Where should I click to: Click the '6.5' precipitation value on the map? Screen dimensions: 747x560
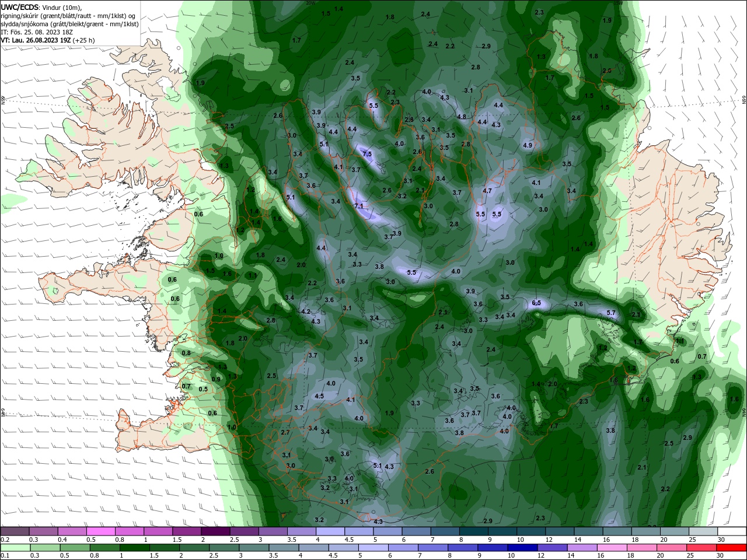click(536, 303)
